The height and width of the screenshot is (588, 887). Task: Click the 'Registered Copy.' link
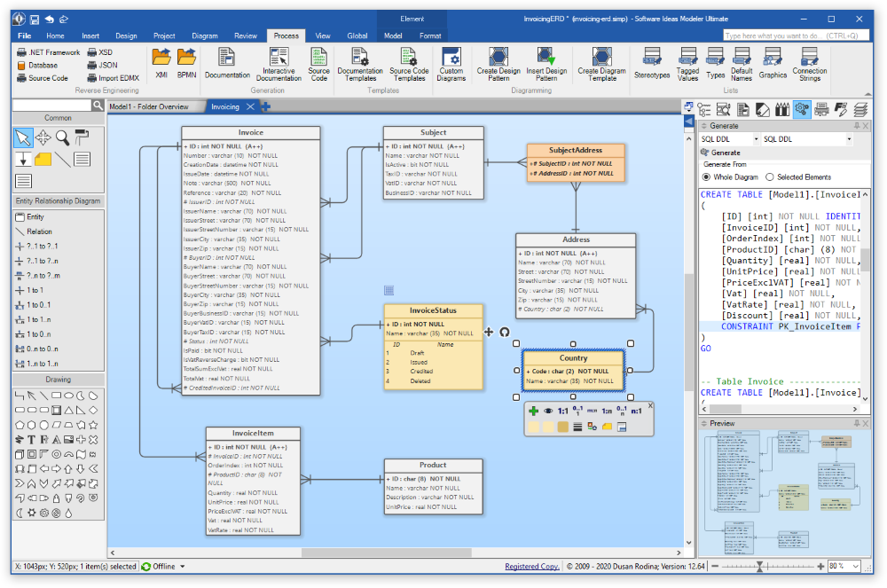click(x=532, y=567)
